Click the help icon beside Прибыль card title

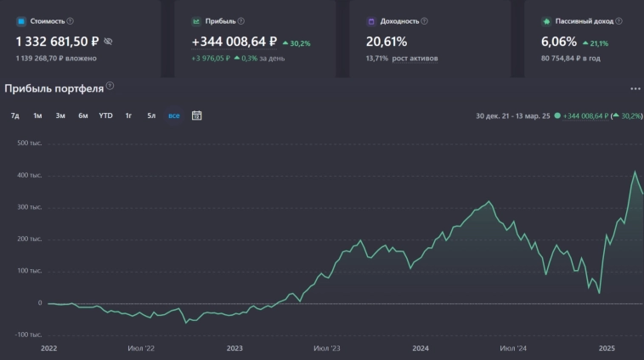(241, 21)
